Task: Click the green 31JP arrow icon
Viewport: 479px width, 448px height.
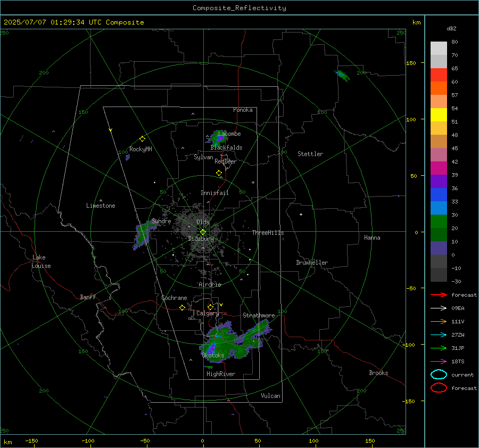Action: [x=439, y=348]
